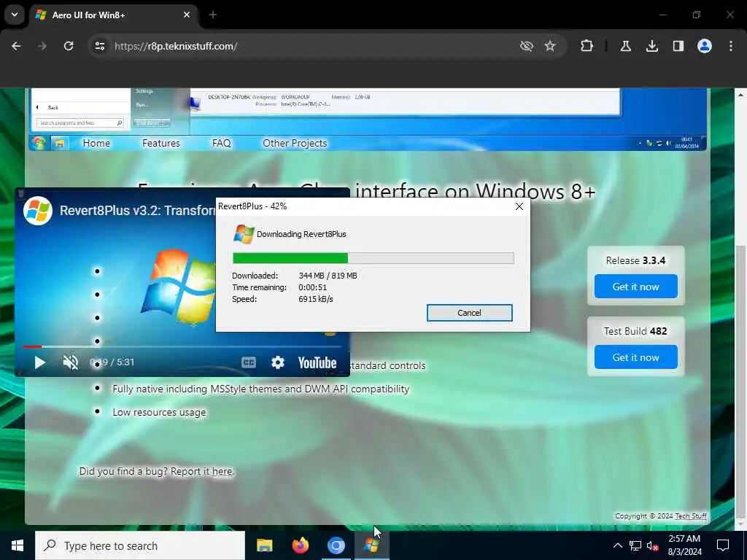Go forward in browser
Image resolution: width=747 pixels, height=560 pixels.
[x=42, y=46]
